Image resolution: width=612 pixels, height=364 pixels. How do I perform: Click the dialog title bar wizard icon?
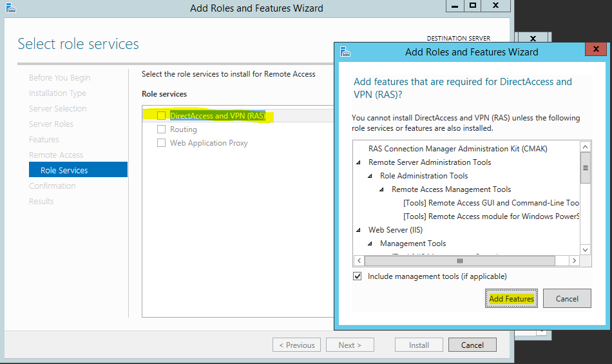345,52
